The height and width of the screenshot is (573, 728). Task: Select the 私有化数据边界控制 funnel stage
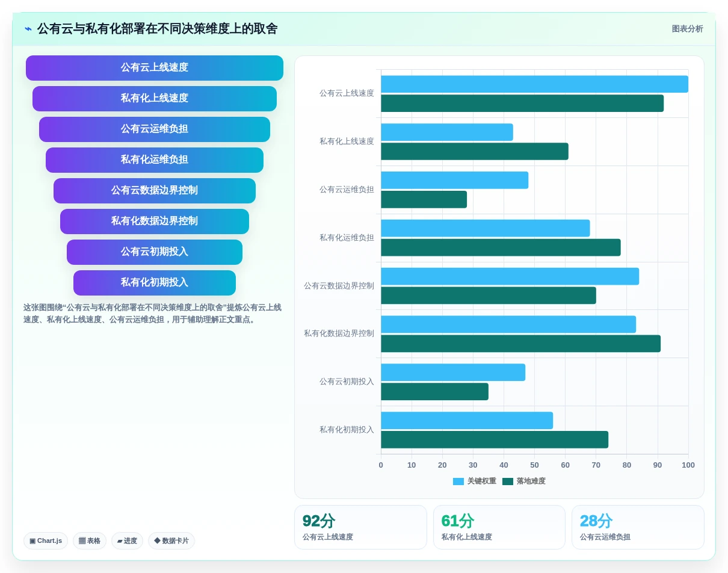click(x=155, y=221)
